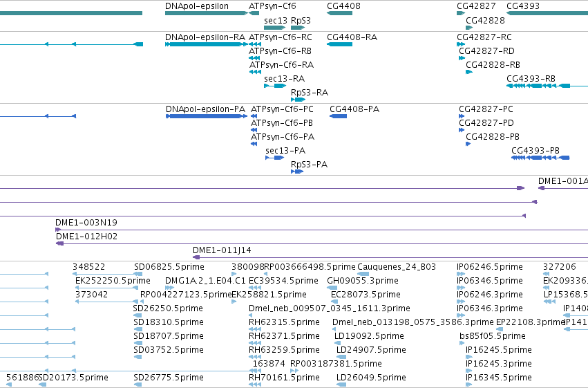Select the Dmel_neb_009507_0345_1611.3prime label

[330, 309]
